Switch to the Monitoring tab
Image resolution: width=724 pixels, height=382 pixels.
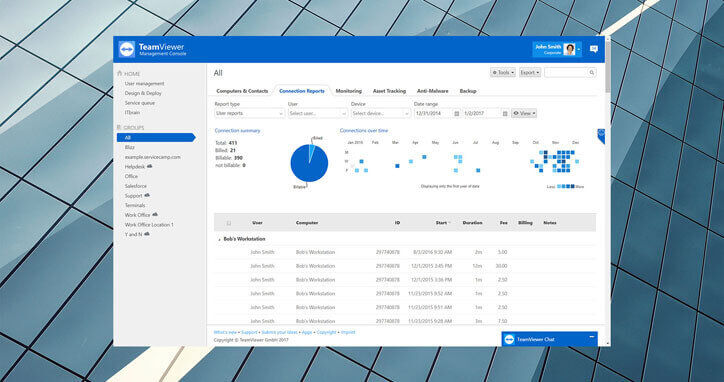click(349, 91)
